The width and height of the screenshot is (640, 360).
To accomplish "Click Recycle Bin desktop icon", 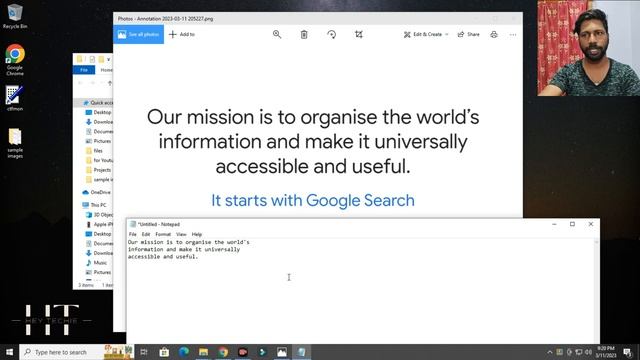I will (15, 16).
